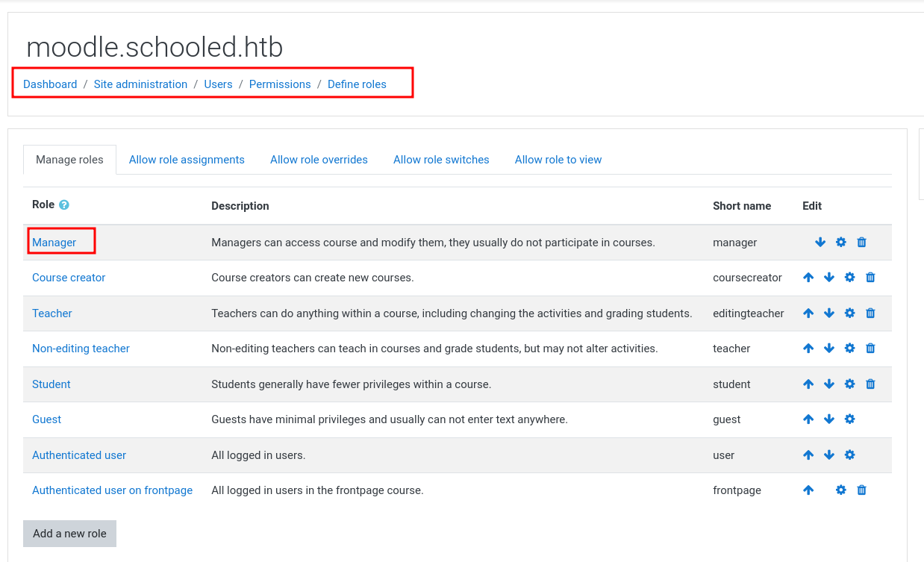Edit Guest role gear icon

849,419
